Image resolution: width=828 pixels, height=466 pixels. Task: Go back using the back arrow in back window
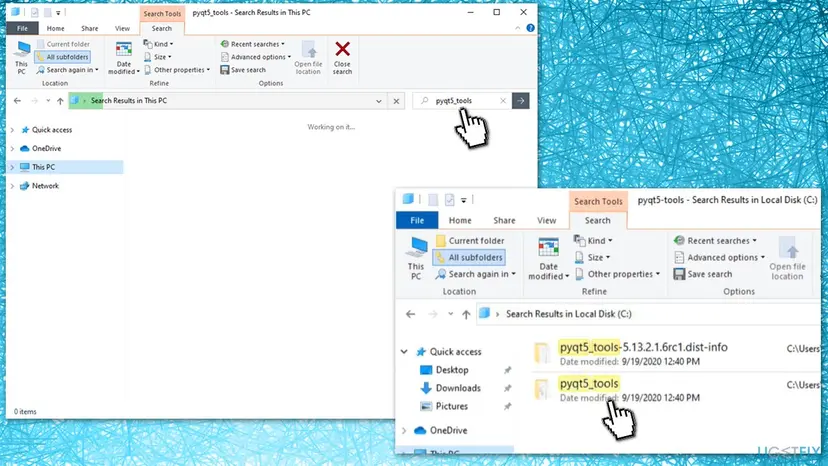(x=17, y=100)
